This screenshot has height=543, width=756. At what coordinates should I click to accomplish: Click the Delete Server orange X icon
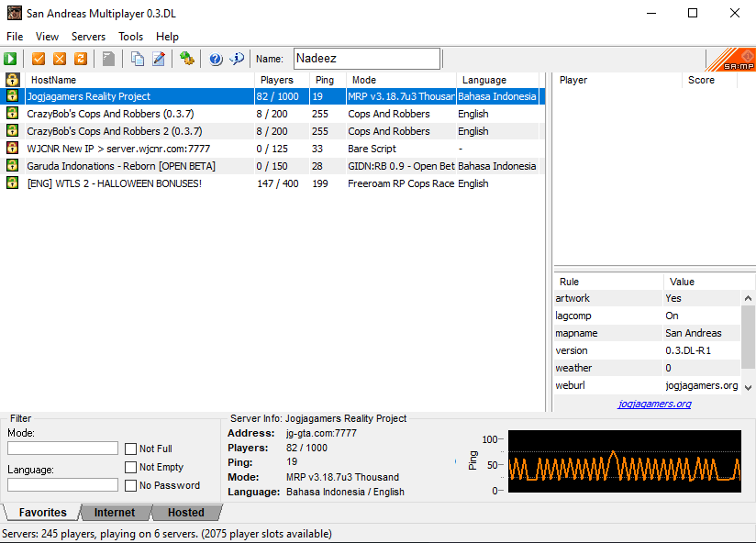point(60,59)
